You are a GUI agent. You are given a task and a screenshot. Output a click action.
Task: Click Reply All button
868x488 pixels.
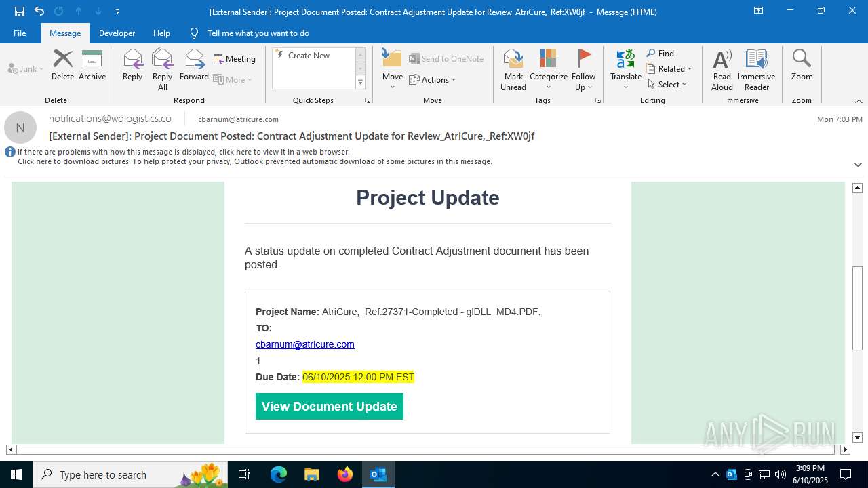pyautogui.click(x=163, y=70)
